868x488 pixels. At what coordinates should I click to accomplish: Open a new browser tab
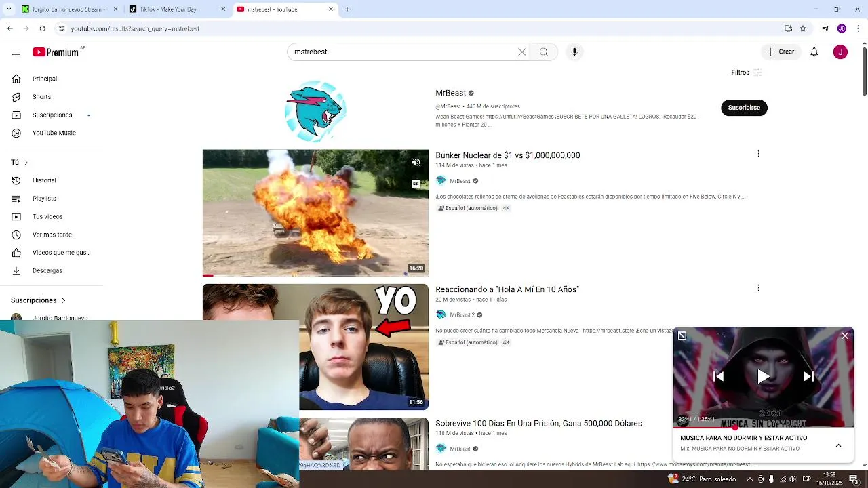point(347,9)
